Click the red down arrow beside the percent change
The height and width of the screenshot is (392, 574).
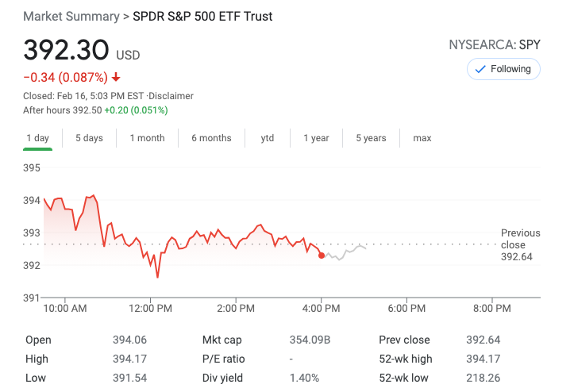[117, 78]
